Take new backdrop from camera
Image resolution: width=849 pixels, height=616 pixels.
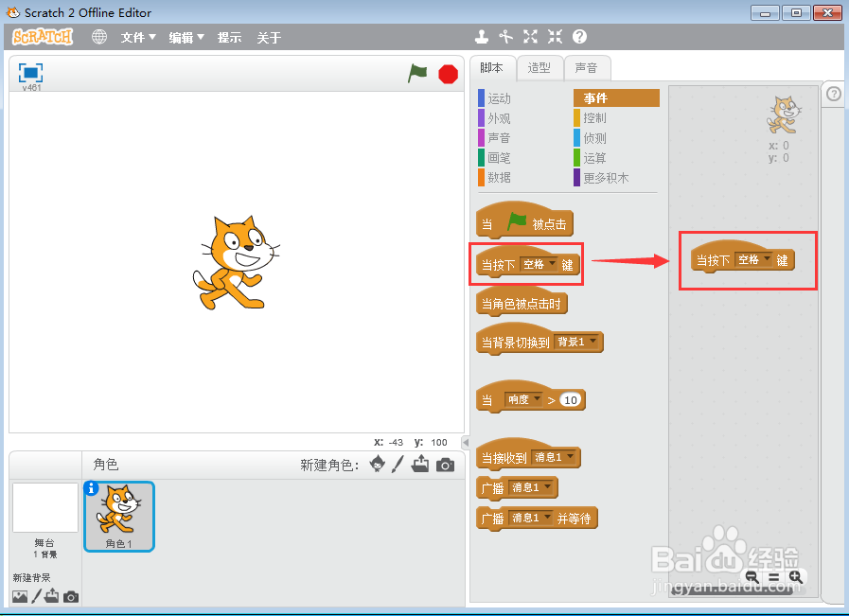pyautogui.click(x=71, y=597)
